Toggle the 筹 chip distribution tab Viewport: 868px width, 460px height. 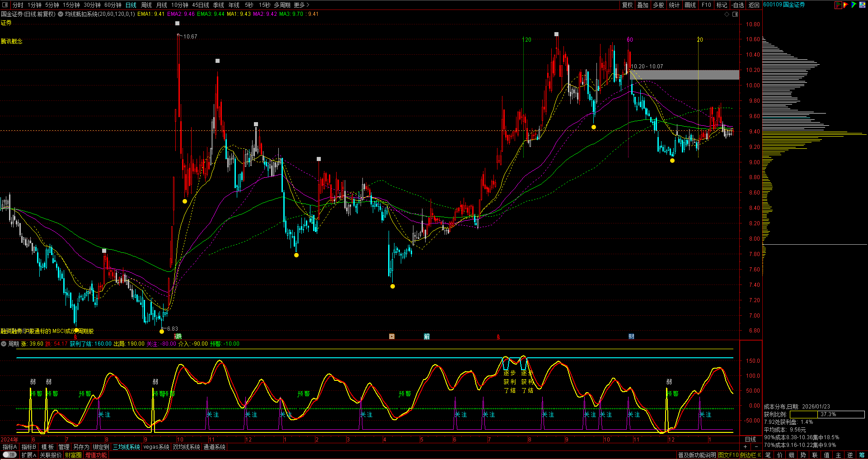tap(862, 455)
